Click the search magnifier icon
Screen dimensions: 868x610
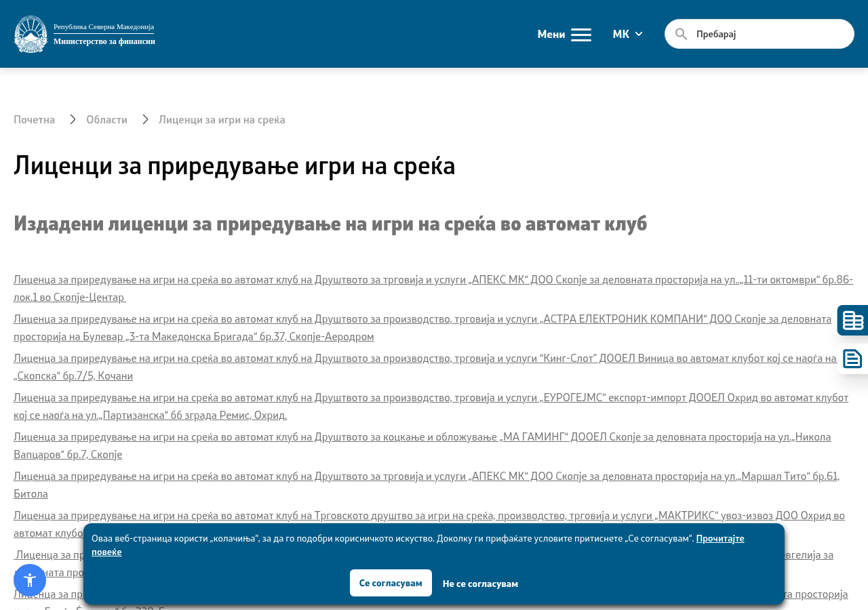coord(681,34)
